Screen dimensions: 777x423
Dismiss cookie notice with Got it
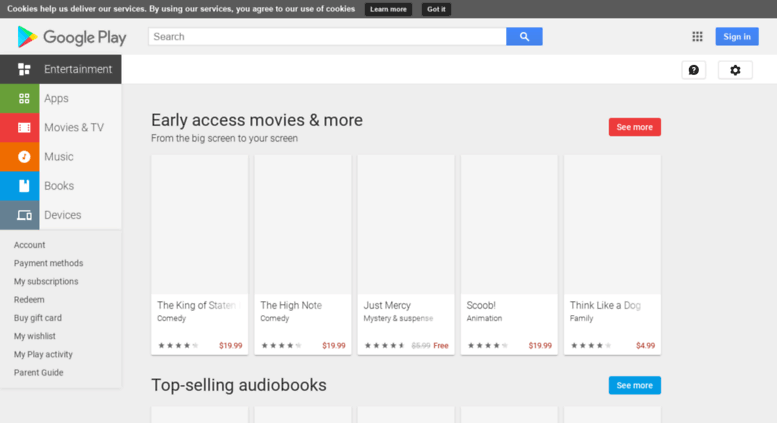pos(436,9)
